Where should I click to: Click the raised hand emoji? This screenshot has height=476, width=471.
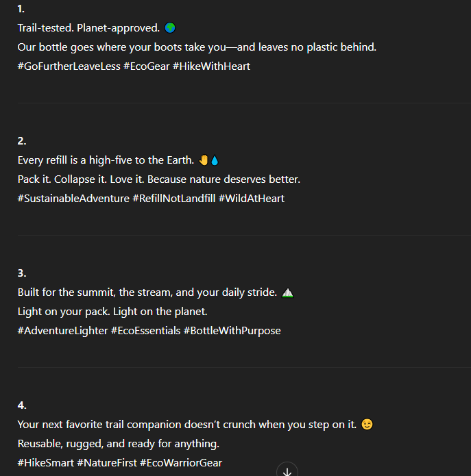point(204,160)
